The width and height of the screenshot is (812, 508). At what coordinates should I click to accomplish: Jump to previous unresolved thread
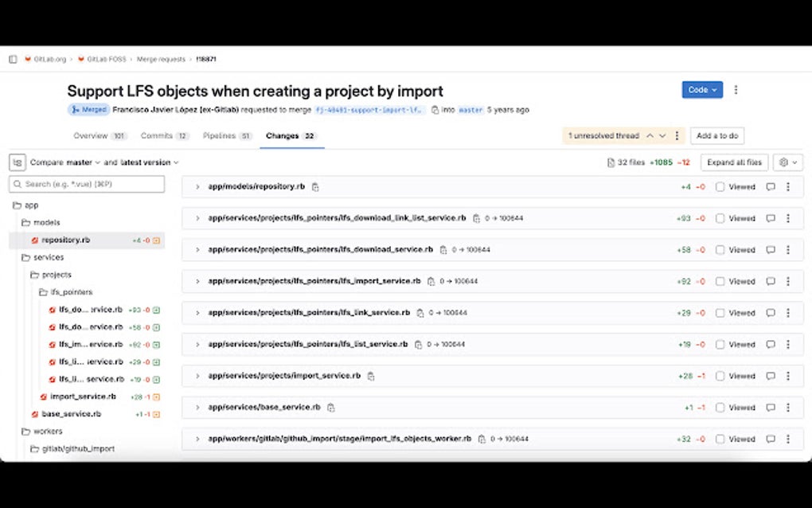(650, 136)
